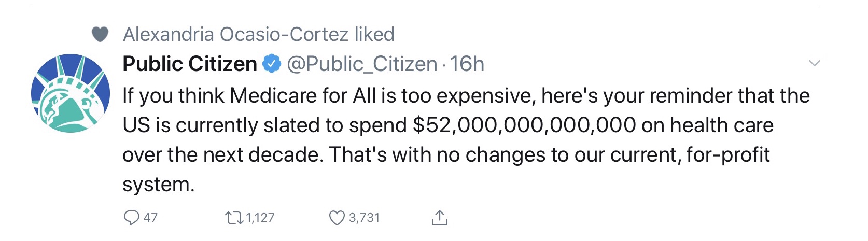The width and height of the screenshot is (868, 241).
Task: Click the word "liked" in the activity header
Action: point(374,34)
